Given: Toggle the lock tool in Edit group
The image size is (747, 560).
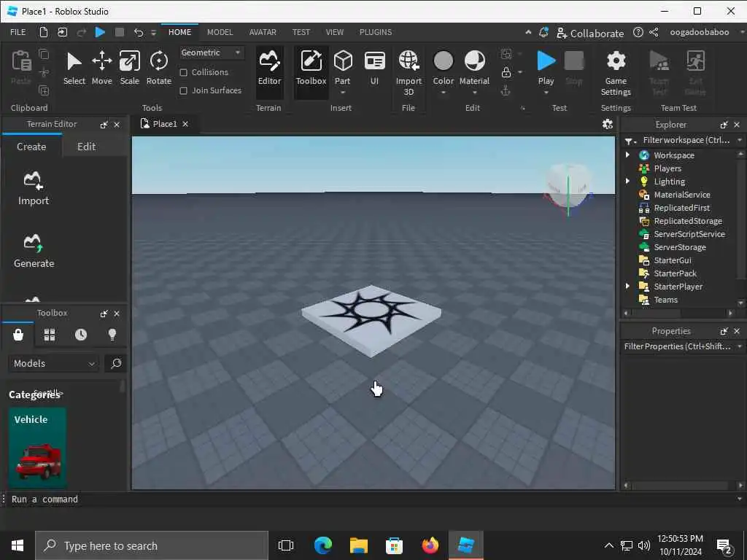Looking at the screenshot, I should (x=506, y=72).
